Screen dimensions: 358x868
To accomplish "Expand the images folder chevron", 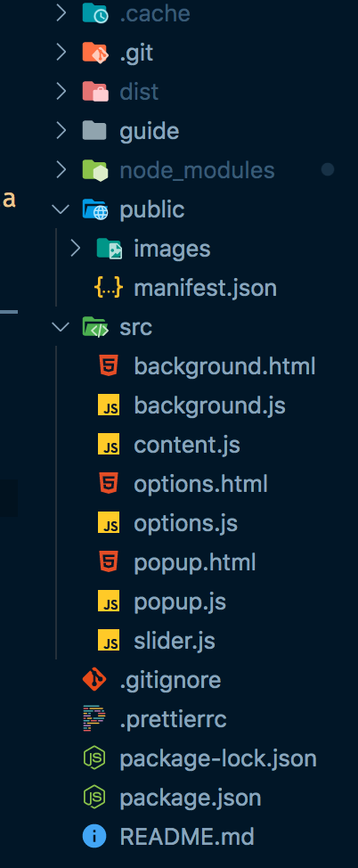I will pyautogui.click(x=76, y=250).
